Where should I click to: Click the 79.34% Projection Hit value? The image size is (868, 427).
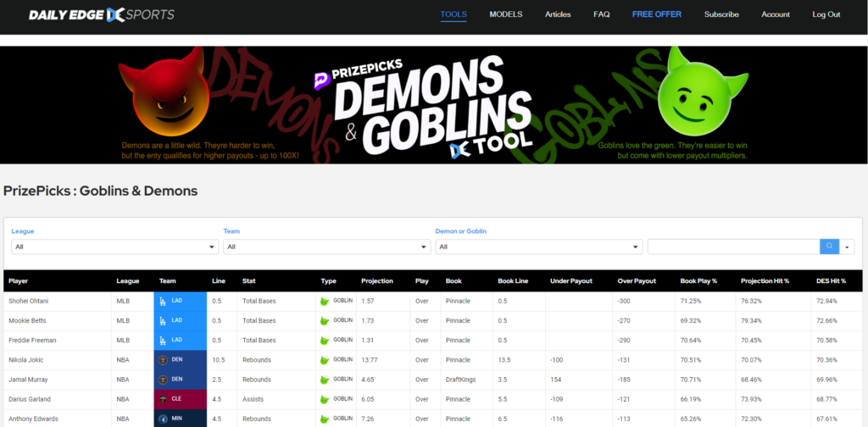coord(751,321)
